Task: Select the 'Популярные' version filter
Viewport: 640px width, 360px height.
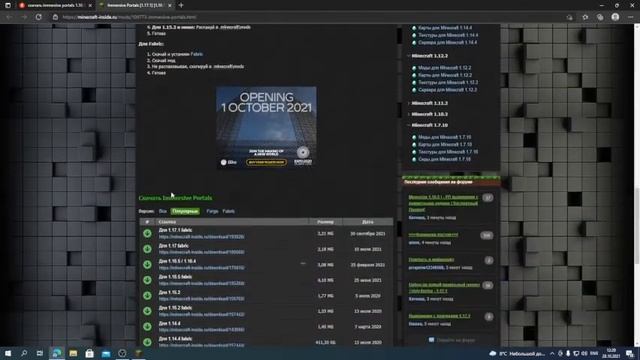Action: click(x=185, y=211)
